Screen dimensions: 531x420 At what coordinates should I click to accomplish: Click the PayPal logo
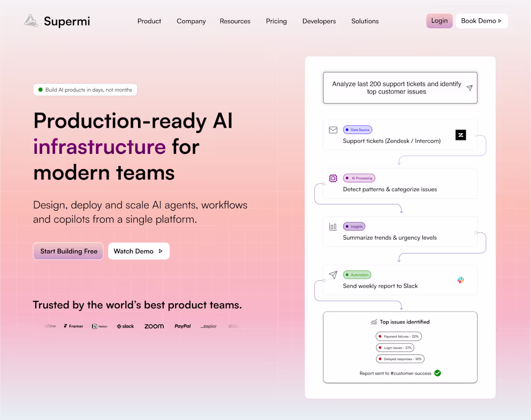[x=182, y=326]
